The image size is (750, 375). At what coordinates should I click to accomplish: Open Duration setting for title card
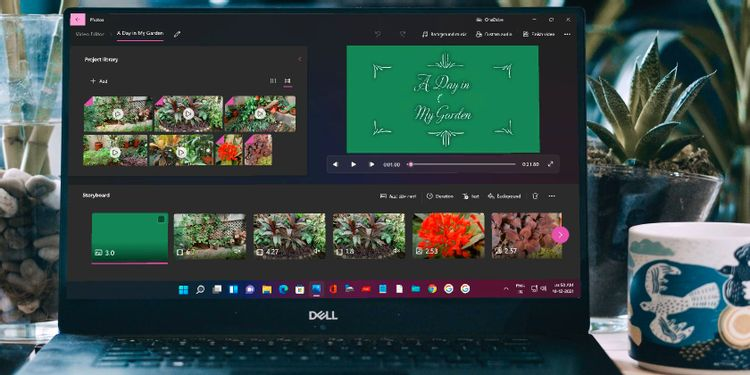tap(440, 196)
